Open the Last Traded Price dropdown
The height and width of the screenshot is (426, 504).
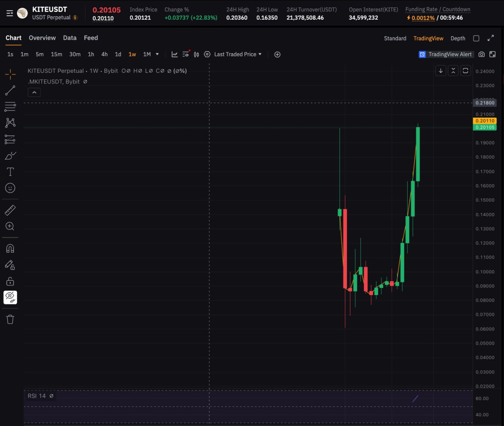tap(237, 54)
